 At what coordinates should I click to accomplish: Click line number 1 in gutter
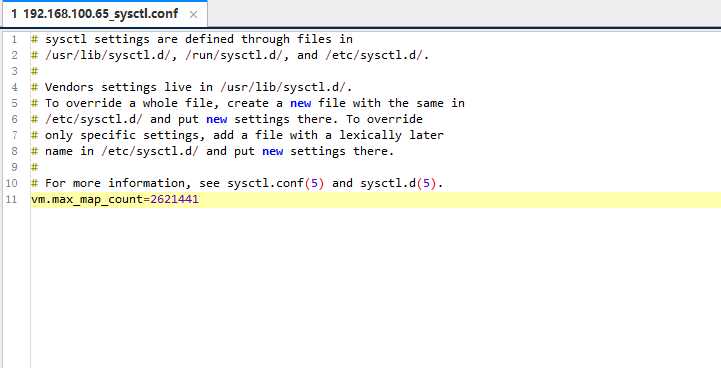coord(14,39)
